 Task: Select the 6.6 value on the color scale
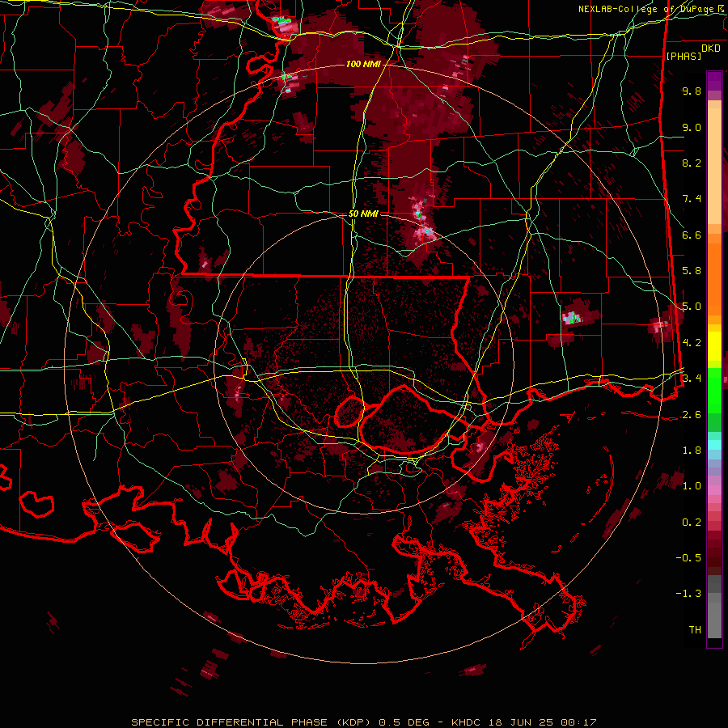click(692, 235)
